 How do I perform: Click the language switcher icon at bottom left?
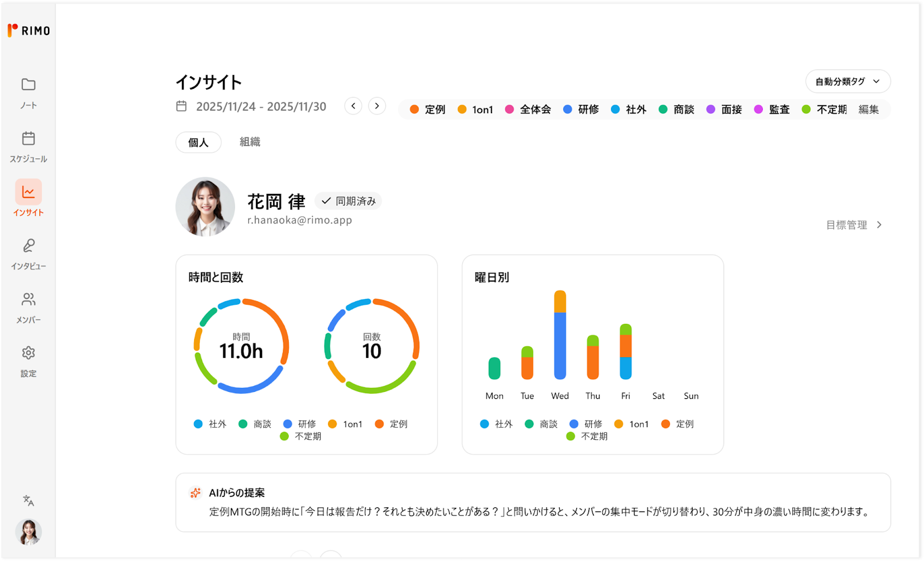(28, 501)
